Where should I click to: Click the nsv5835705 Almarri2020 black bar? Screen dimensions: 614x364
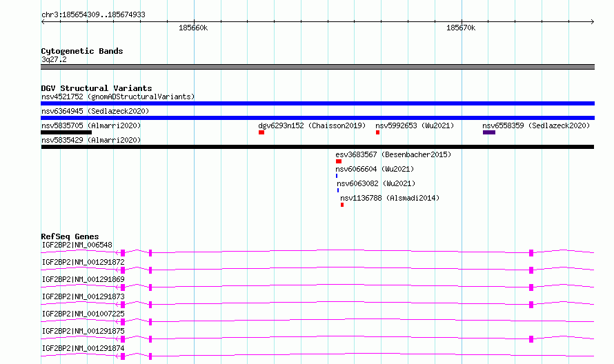(x=66, y=132)
